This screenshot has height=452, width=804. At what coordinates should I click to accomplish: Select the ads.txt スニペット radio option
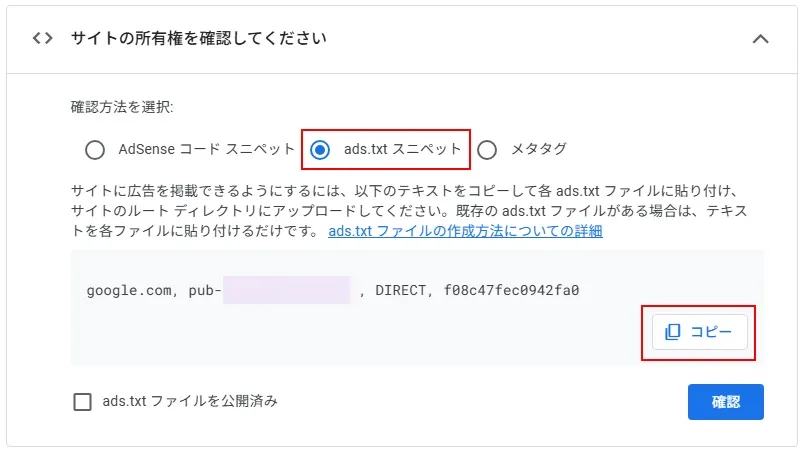[x=320, y=150]
